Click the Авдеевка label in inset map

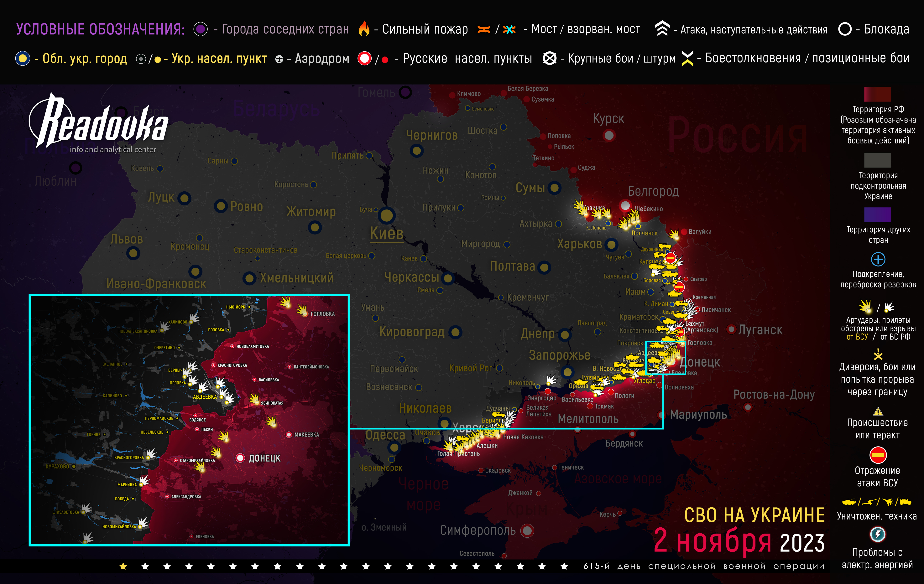tap(205, 397)
